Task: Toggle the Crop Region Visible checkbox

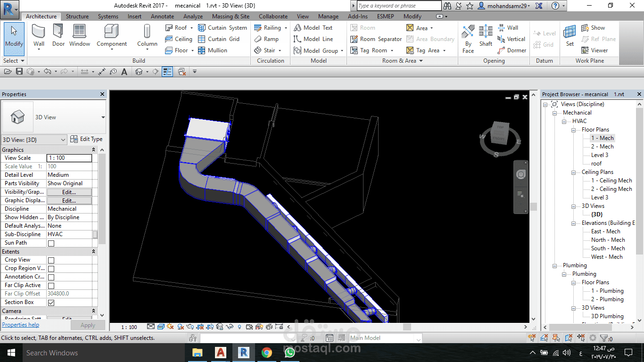Action: point(51,269)
